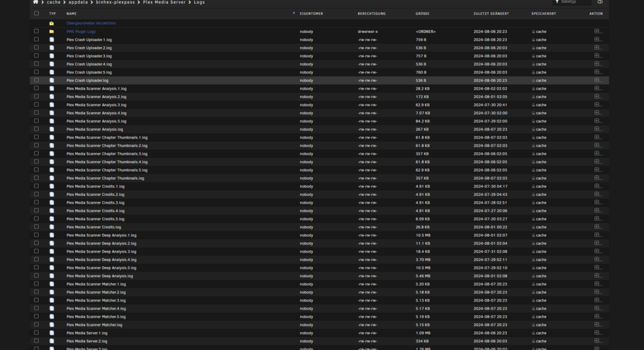Image resolution: width=644 pixels, height=350 pixels.
Task: Sort by ZULETZT GEÄNDERT column header
Action: click(491, 14)
